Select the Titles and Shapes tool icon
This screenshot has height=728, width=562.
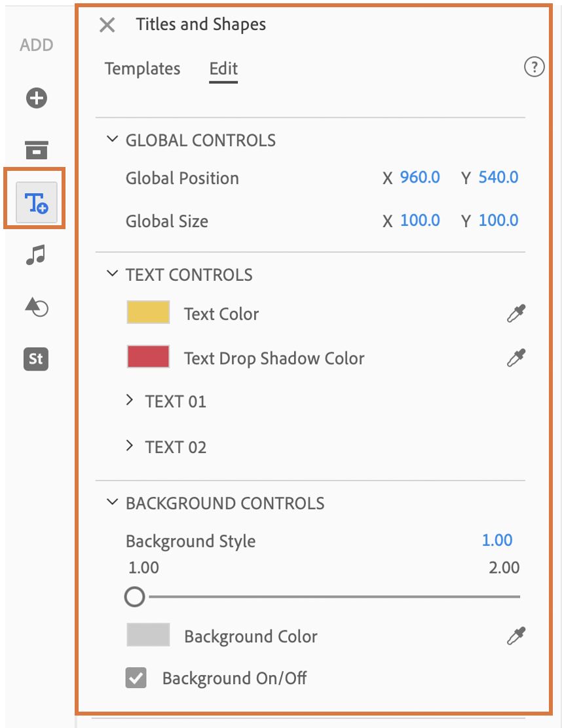click(x=37, y=202)
